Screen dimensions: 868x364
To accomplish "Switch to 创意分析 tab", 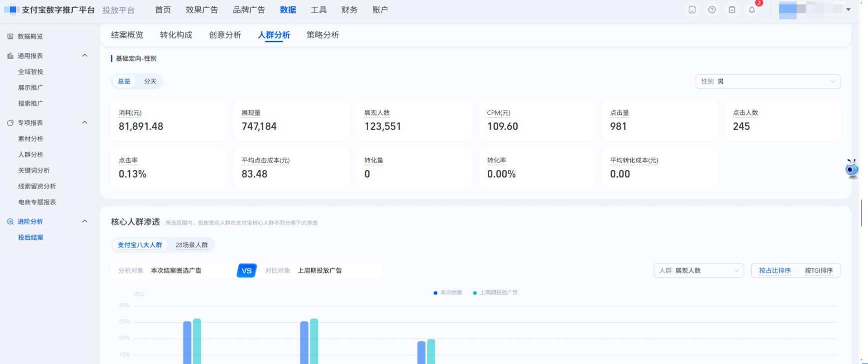I will [x=225, y=35].
